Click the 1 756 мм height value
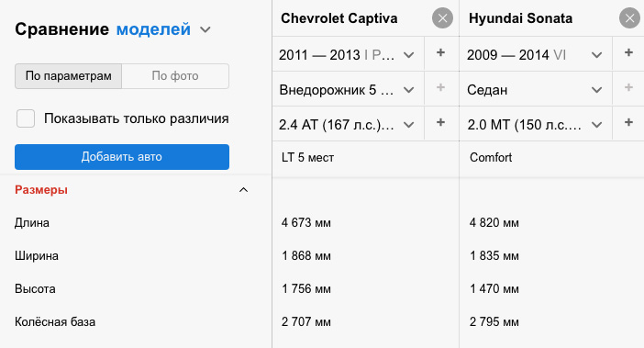This screenshot has width=644, height=348. (x=306, y=289)
